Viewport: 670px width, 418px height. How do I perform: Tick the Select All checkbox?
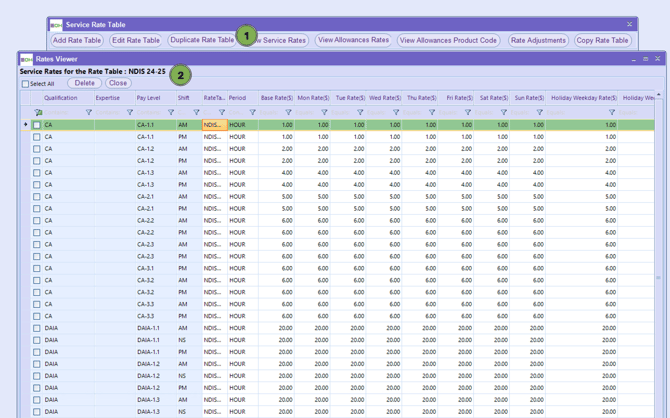(x=25, y=84)
